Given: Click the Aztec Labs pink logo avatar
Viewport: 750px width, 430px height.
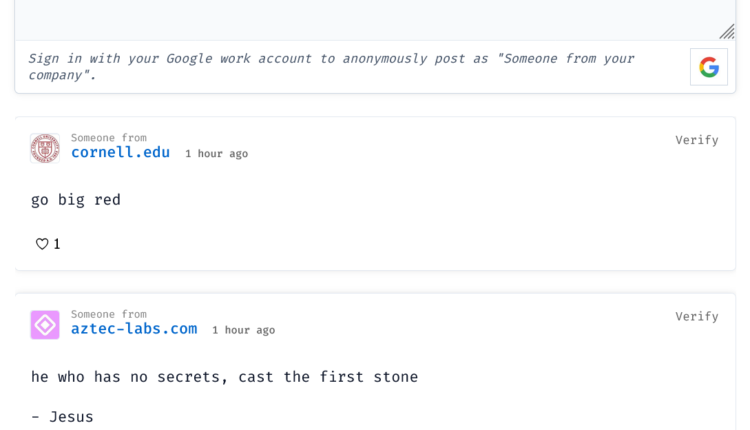Looking at the screenshot, I should 45,325.
